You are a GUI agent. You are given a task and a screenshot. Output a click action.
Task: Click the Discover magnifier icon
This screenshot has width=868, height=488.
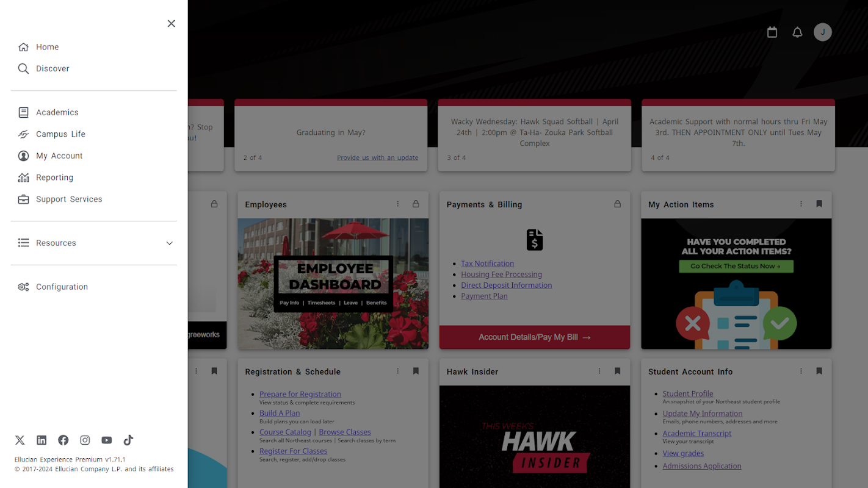(23, 68)
